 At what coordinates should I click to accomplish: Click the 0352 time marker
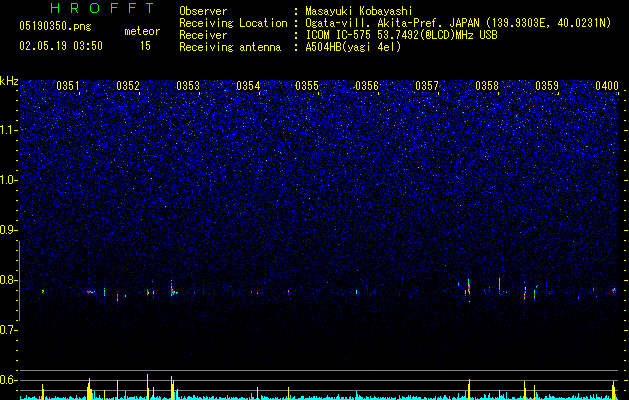(128, 85)
